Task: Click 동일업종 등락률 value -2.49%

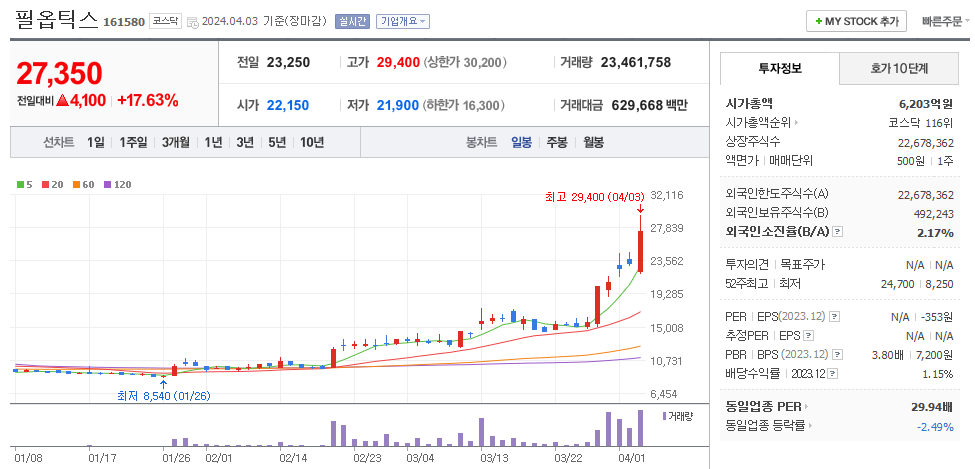Action: point(935,427)
